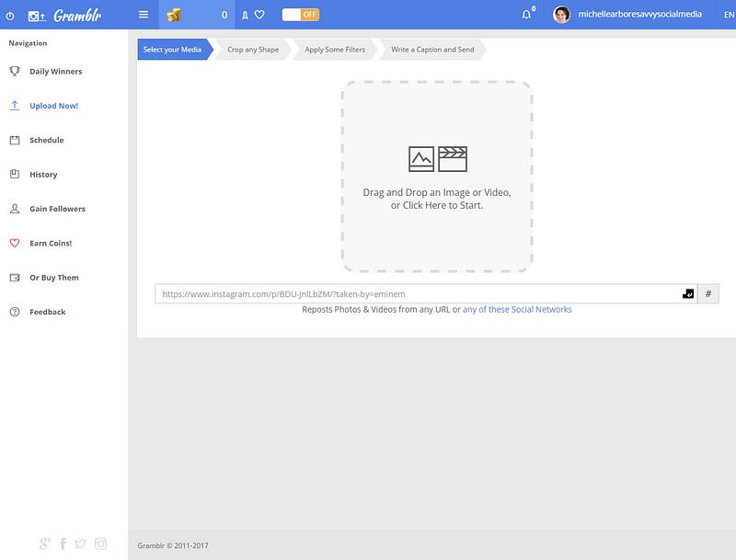Open Earn Coins!
This screenshot has height=560, width=736.
point(51,243)
